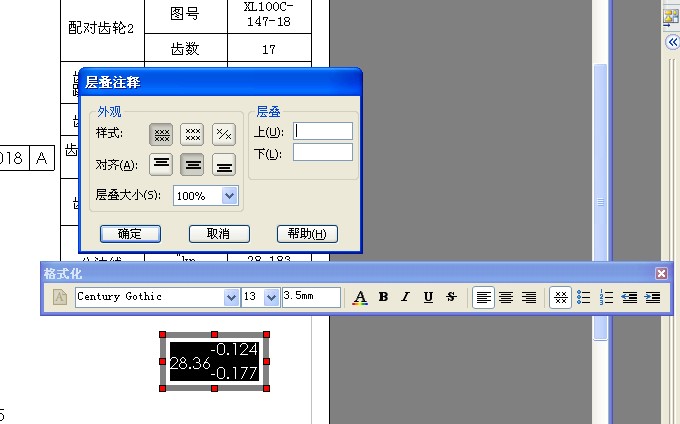Confirm with the 确定 button
Screen dimensions: 680x424
(130, 234)
